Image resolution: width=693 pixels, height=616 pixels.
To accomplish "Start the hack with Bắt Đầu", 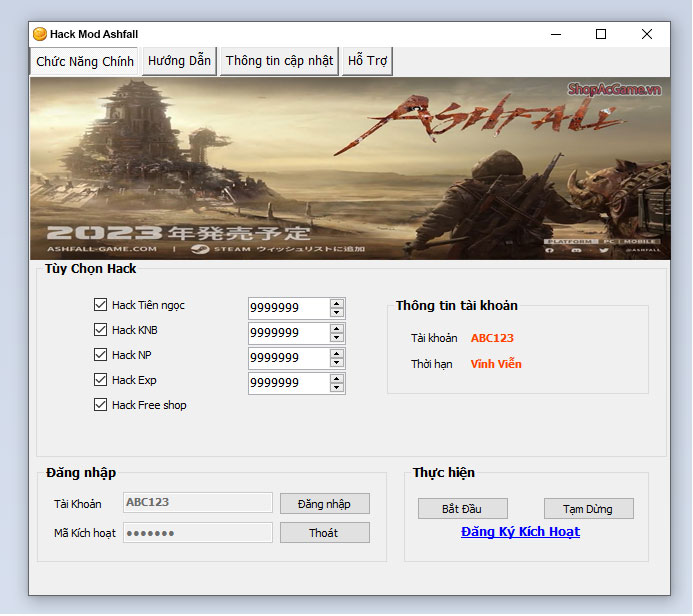I will [463, 509].
